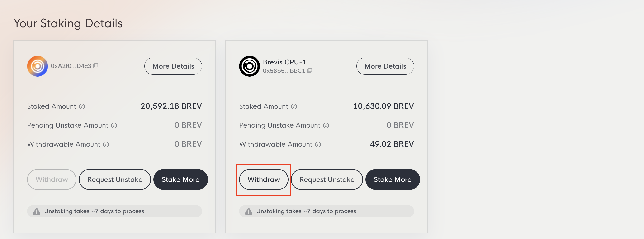
Task: Click warning icon in Brevis CPU-1 unstaking notice
Action: pos(248,211)
